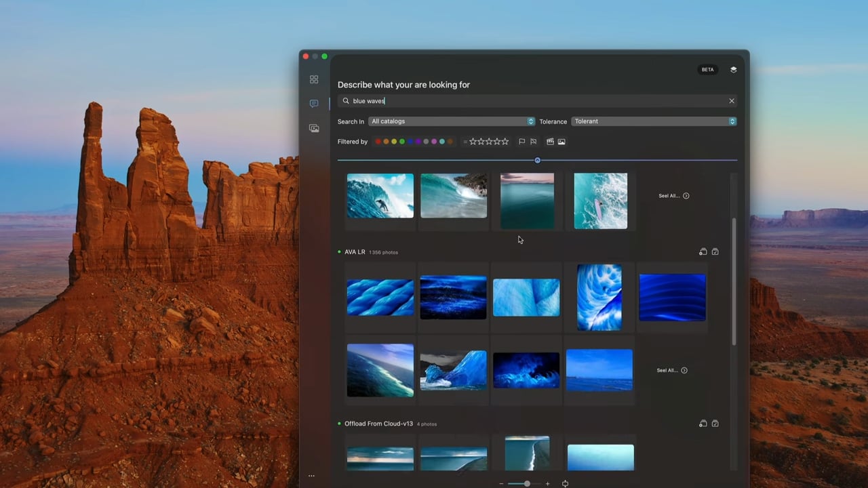Increase thumbnail size with plus button

547,484
